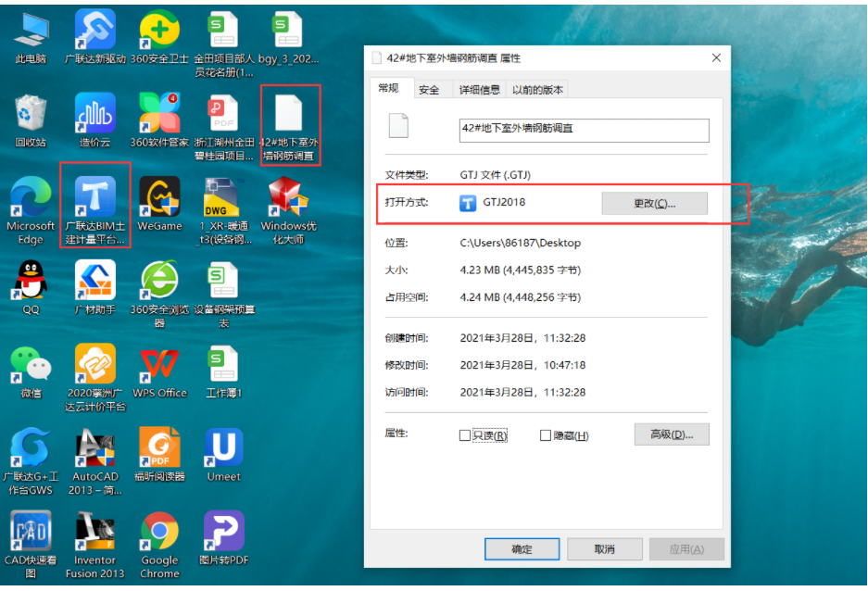Close the 属性 properties dialog
Viewport: 868px width, 591px height.
pos(716,57)
